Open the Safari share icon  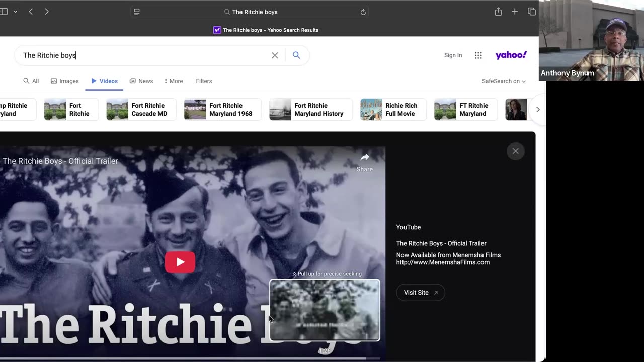tap(498, 12)
